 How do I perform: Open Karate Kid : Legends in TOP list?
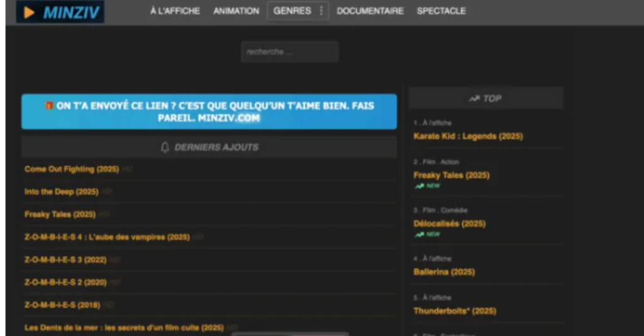(468, 137)
